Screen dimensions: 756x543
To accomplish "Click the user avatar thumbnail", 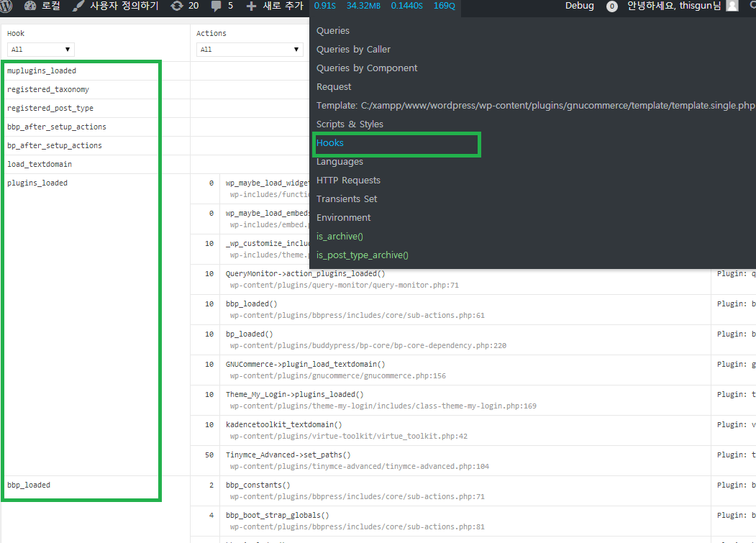I will click(x=732, y=6).
